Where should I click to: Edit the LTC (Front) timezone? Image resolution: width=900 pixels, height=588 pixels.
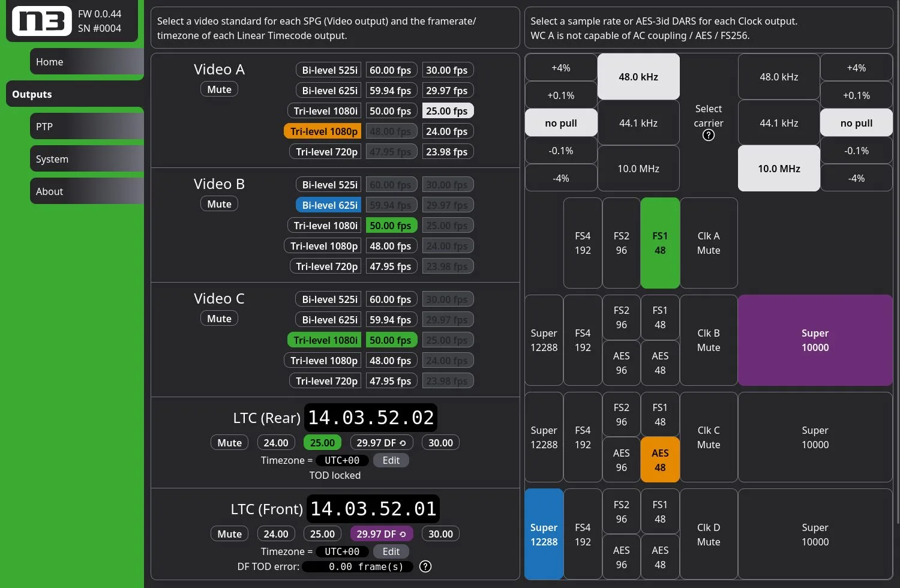tap(391, 551)
